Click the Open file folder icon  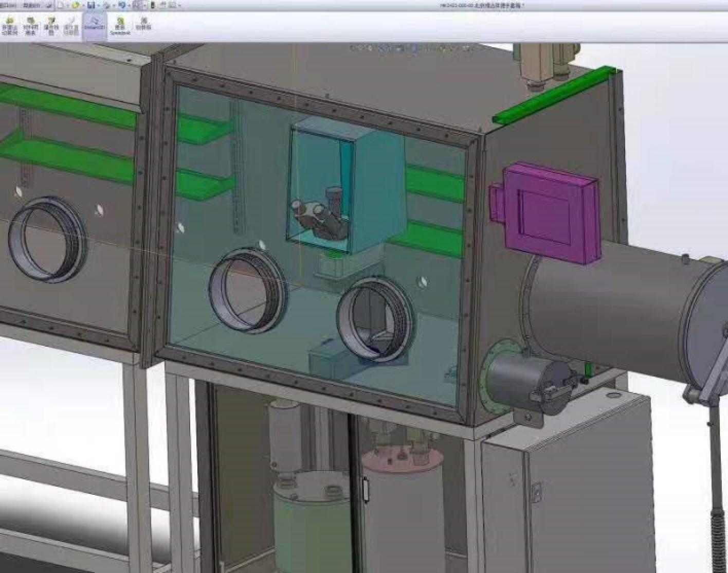76,5
